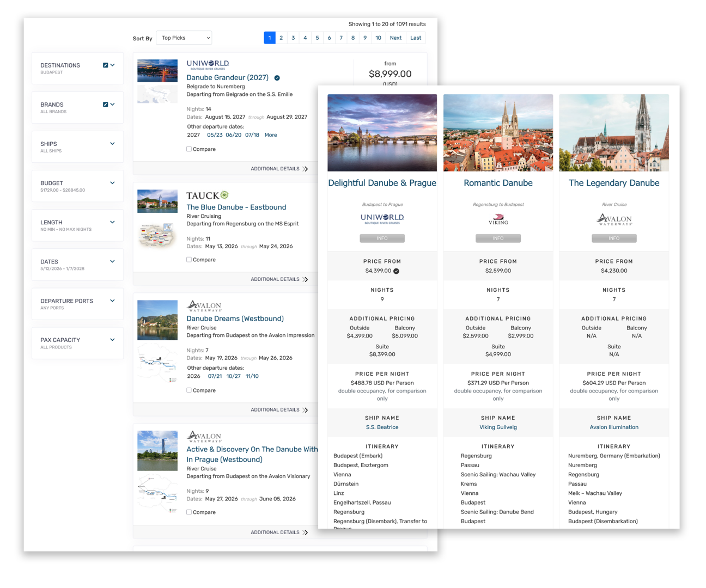Click the verified check icon next to $4,399.00
The height and width of the screenshot is (588, 706).
pos(396,271)
